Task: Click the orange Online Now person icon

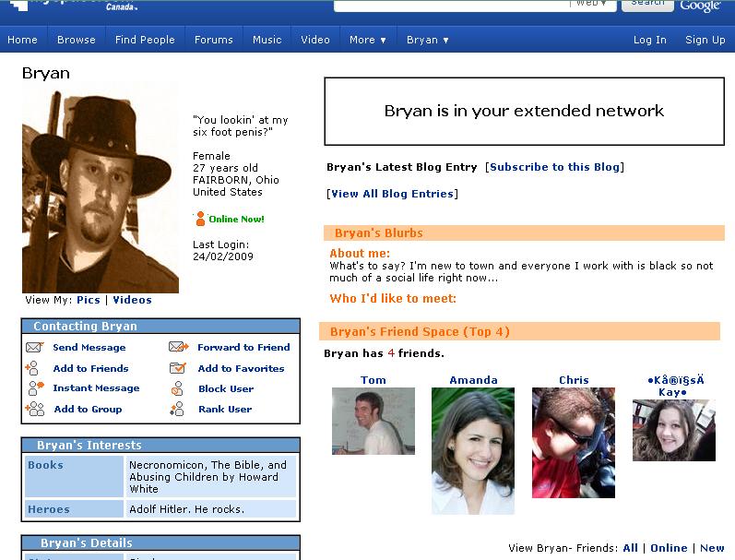Action: pos(200,219)
